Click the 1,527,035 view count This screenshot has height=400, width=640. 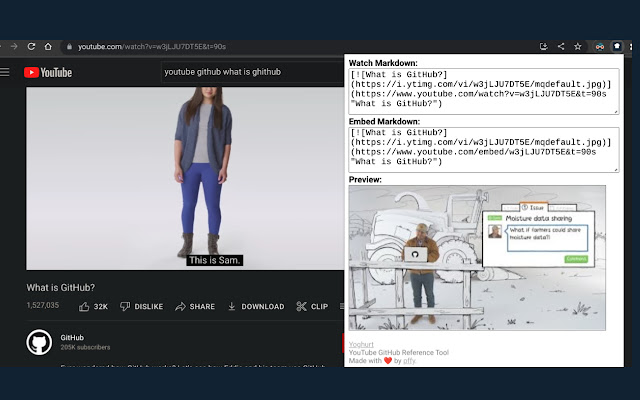43,305
